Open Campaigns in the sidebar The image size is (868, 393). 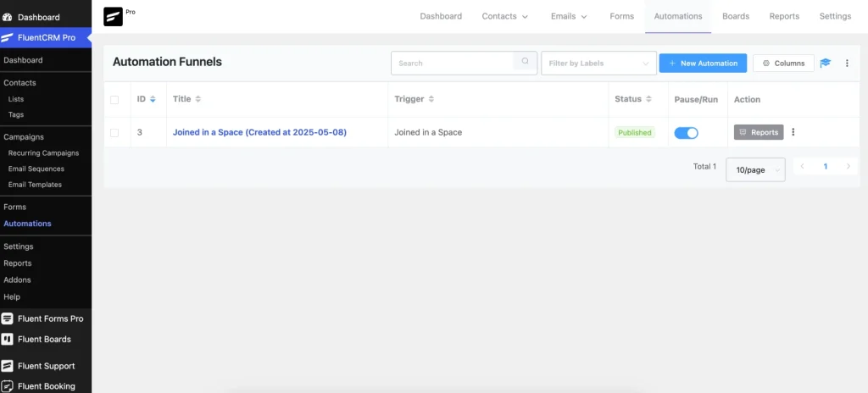pos(24,136)
